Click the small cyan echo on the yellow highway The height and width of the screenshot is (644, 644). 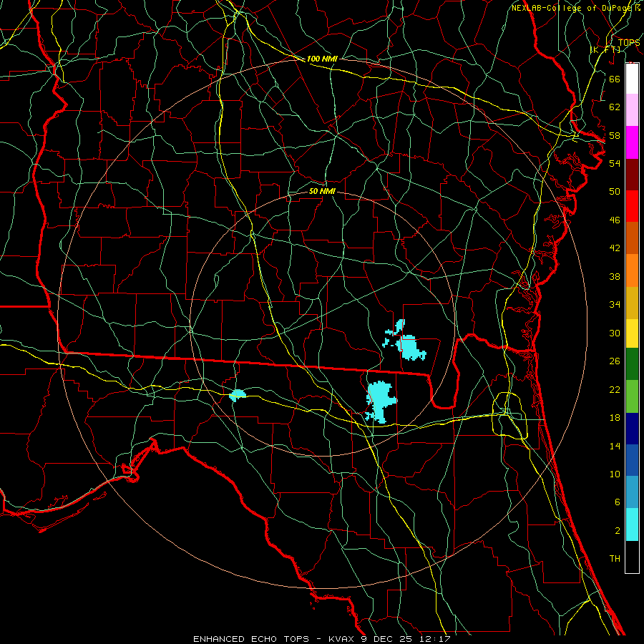click(237, 395)
